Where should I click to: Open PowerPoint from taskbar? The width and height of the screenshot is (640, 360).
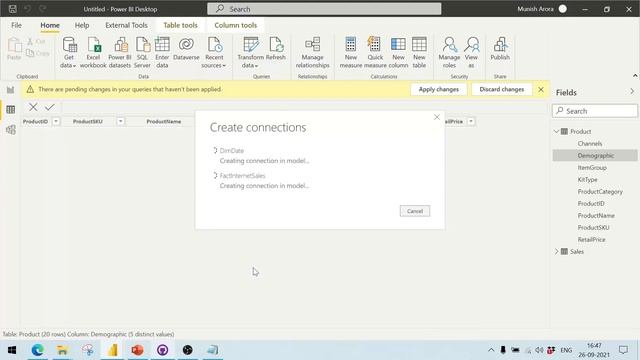click(x=138, y=350)
